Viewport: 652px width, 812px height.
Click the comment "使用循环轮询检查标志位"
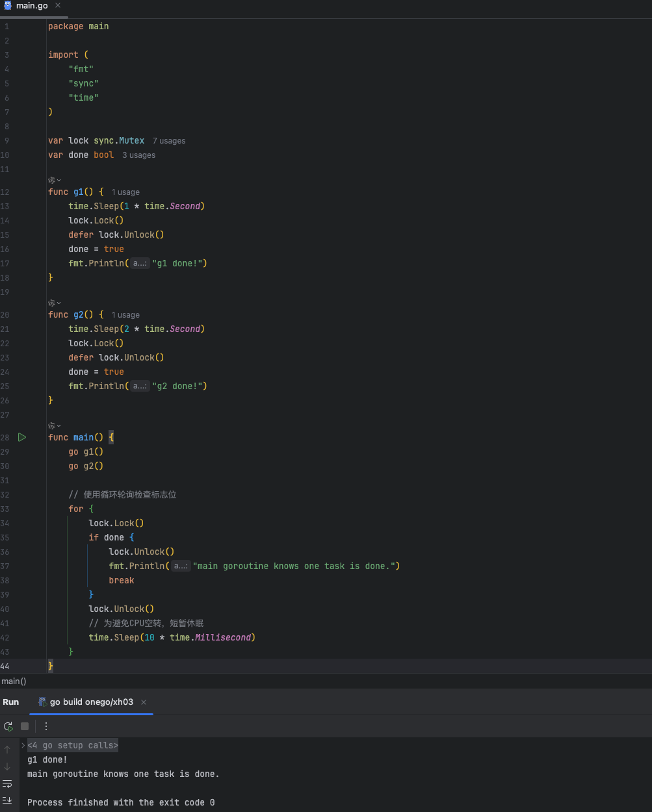(122, 494)
